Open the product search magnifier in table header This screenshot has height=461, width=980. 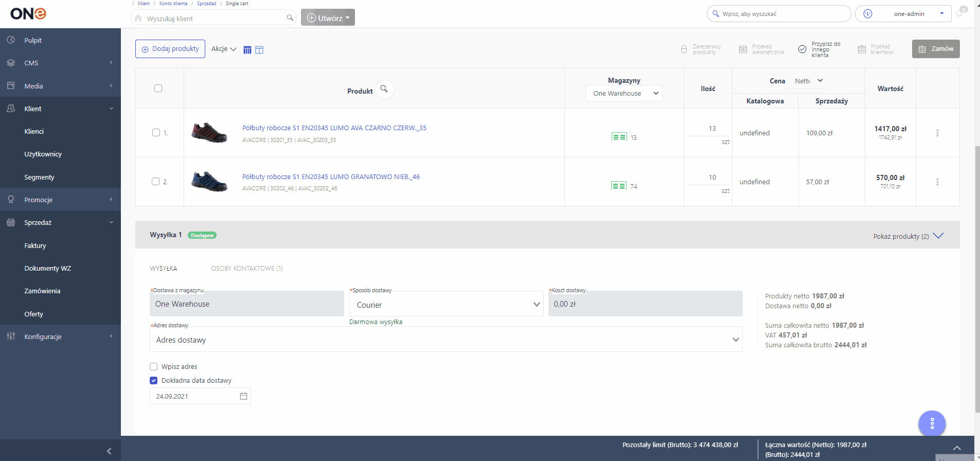384,90
